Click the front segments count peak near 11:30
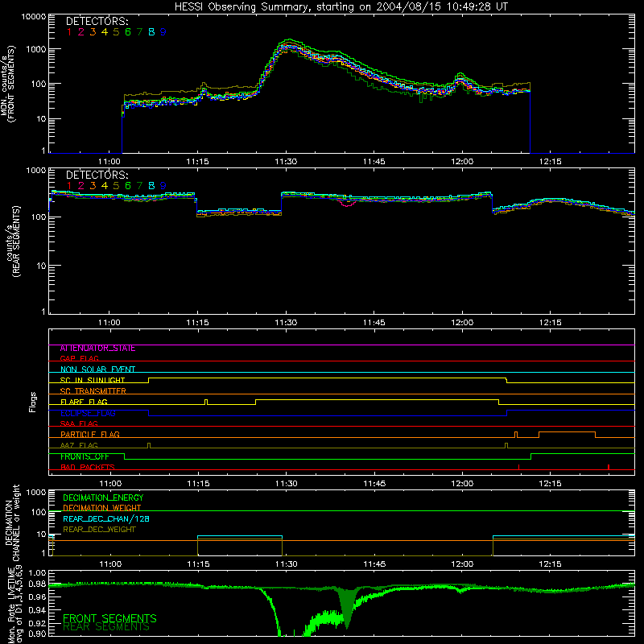 click(289, 40)
